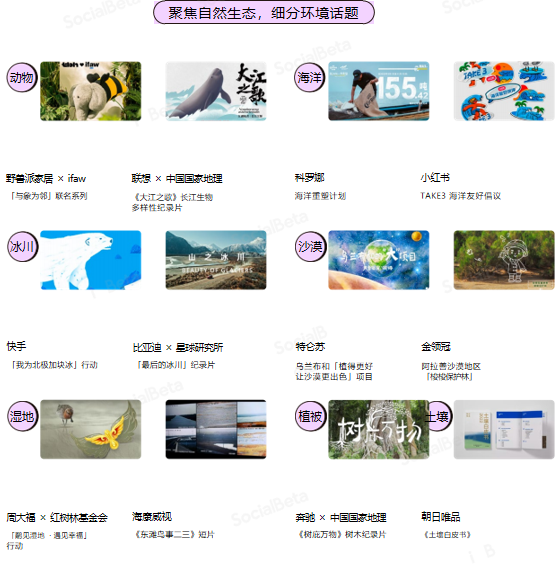Screen dimensions: 557x564
Task: Click 《树庇万物》树木纪录片 description
Action: (341, 535)
